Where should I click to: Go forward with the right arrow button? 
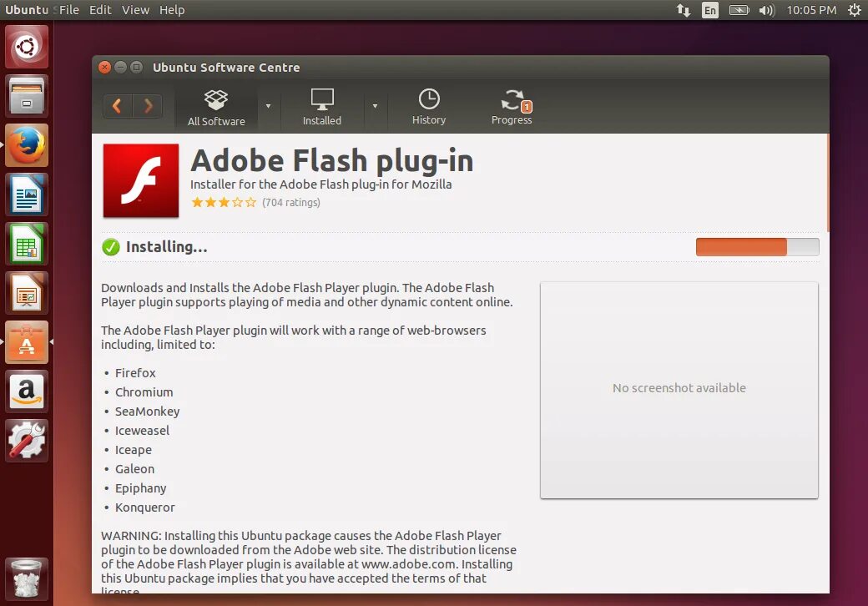[148, 106]
